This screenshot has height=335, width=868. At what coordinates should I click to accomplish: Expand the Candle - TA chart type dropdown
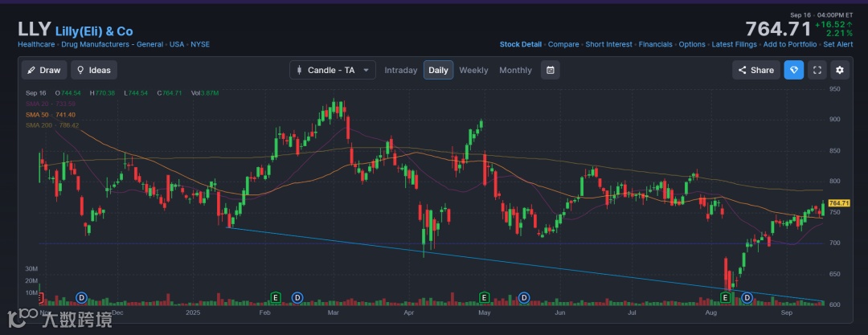click(333, 70)
